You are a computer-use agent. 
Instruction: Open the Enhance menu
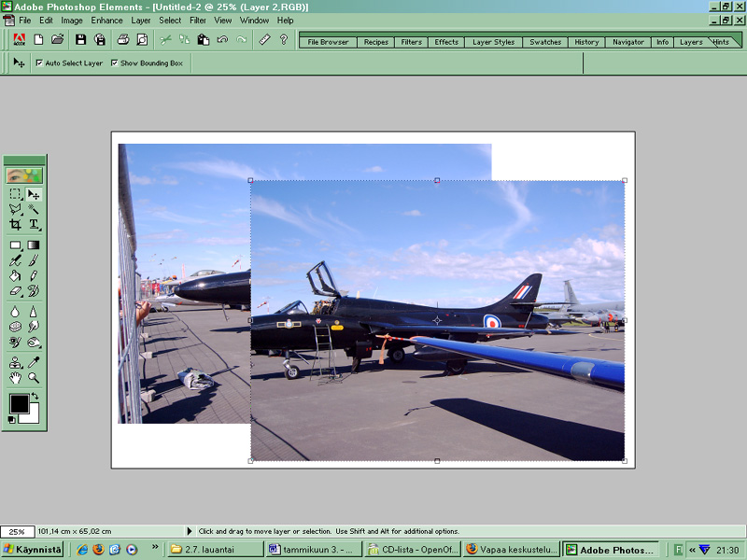point(106,21)
